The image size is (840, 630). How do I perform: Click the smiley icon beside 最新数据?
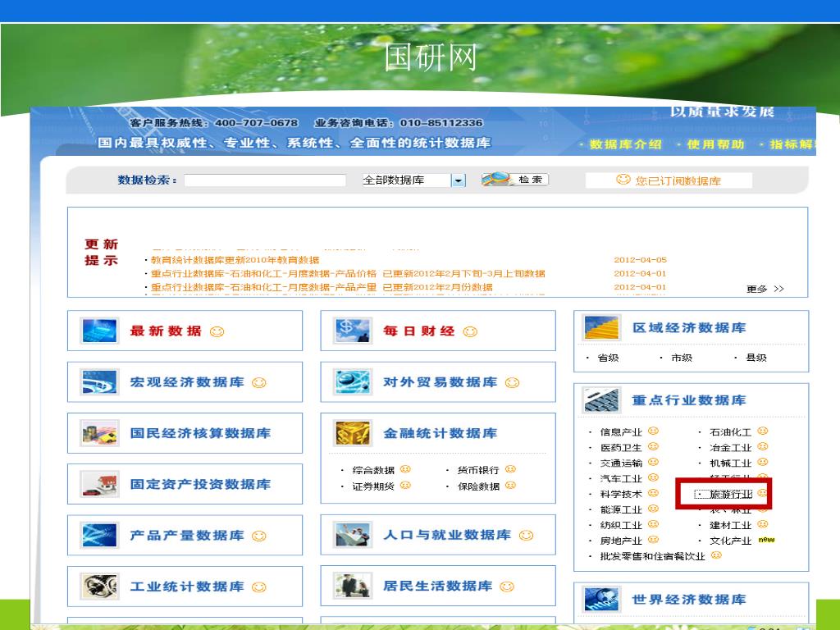[x=217, y=331]
